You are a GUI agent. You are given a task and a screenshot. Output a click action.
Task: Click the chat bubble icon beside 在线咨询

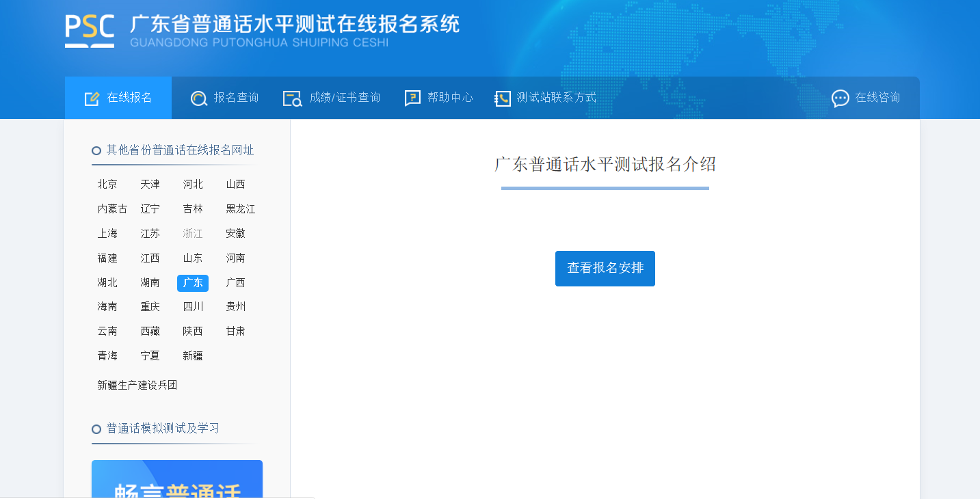tap(840, 98)
